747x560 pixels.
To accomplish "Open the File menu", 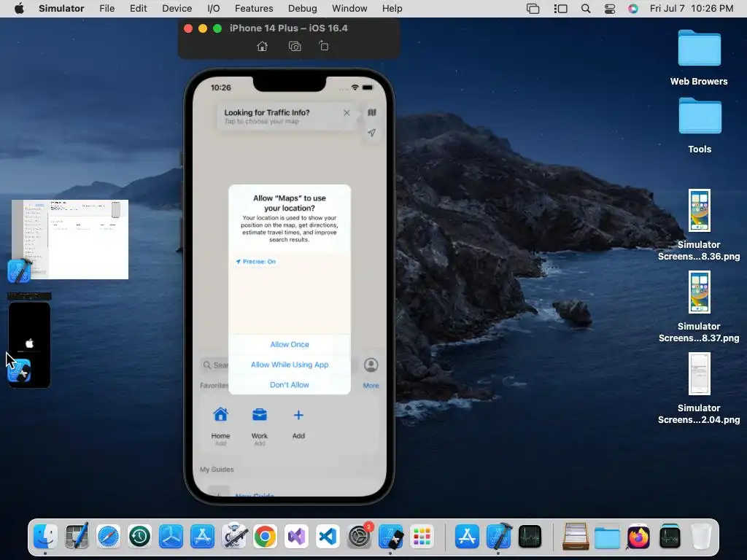I will (107, 9).
